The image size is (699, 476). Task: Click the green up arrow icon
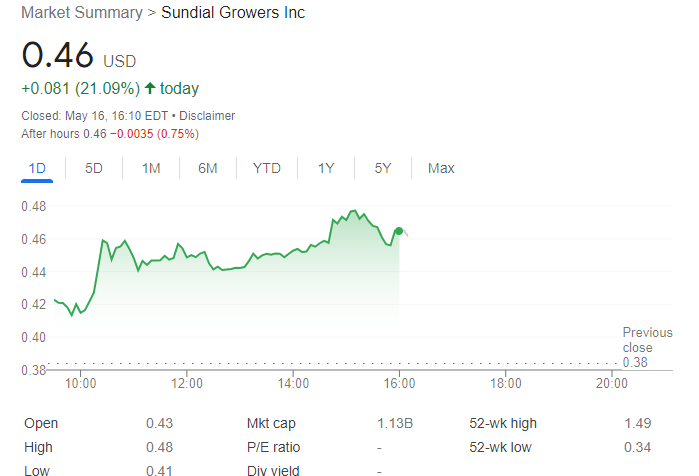point(150,88)
